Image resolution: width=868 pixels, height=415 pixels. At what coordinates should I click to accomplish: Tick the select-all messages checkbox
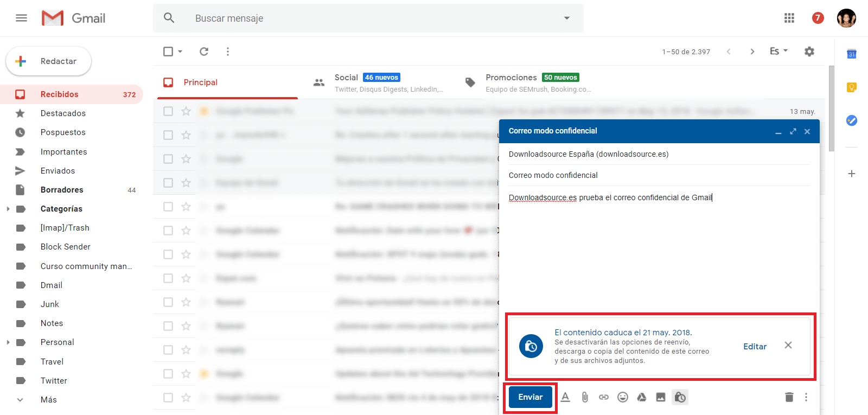(x=168, y=52)
